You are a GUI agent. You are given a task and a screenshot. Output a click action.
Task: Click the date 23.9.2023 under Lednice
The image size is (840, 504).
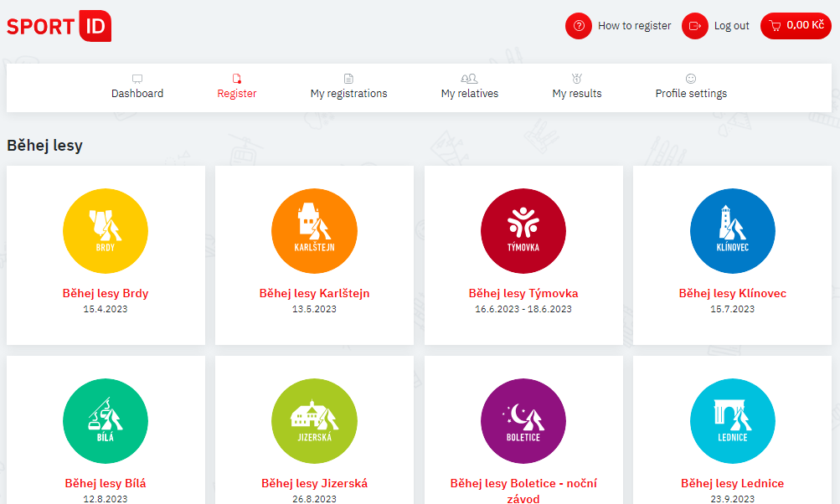pyautogui.click(x=732, y=499)
